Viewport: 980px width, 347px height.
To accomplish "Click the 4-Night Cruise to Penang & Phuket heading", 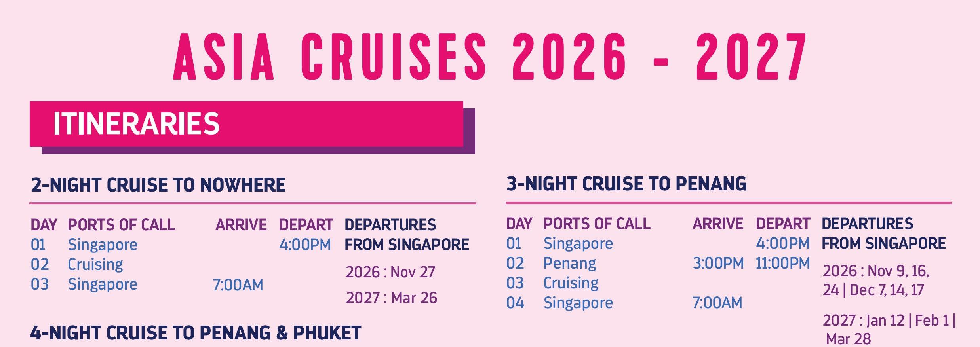I will [196, 333].
